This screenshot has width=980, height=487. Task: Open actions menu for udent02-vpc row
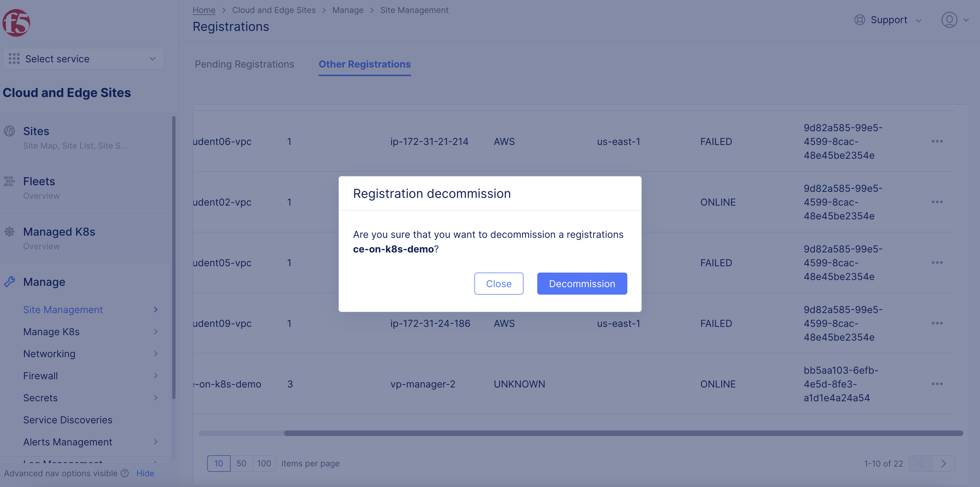pos(937,202)
